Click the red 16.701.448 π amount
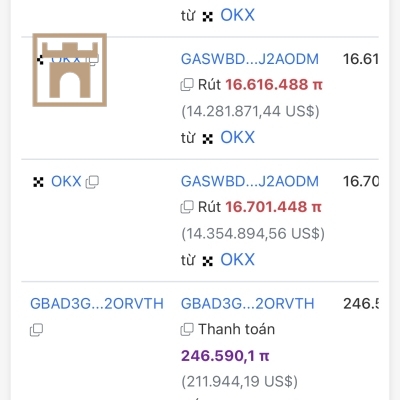The height and width of the screenshot is (400, 400). coord(273,207)
